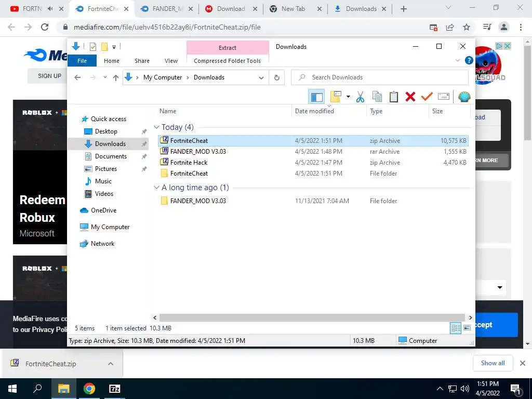Image resolution: width=532 pixels, height=399 pixels.
Task: Click scroll right arrow of file list
Action: 470,317
